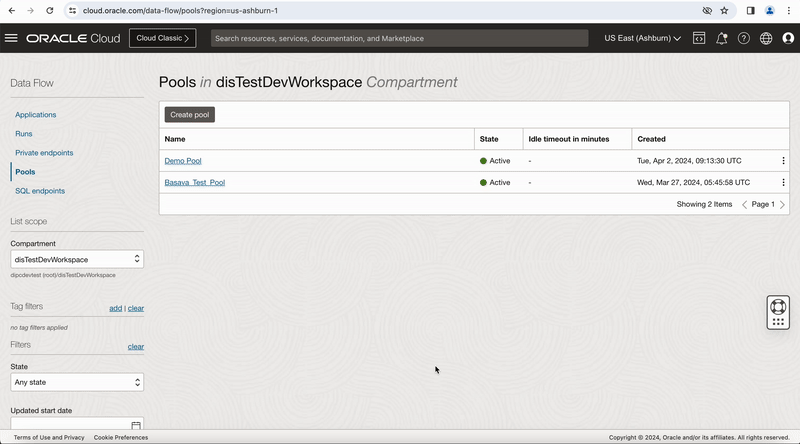Open the State filter Any state dropdown
This screenshot has height=444, width=800.
[x=77, y=382]
